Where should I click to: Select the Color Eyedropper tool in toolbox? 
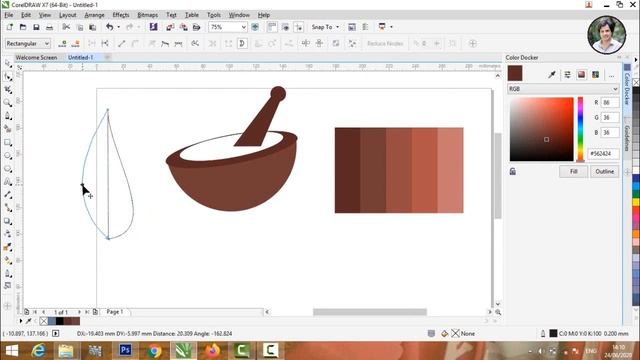click(8, 247)
